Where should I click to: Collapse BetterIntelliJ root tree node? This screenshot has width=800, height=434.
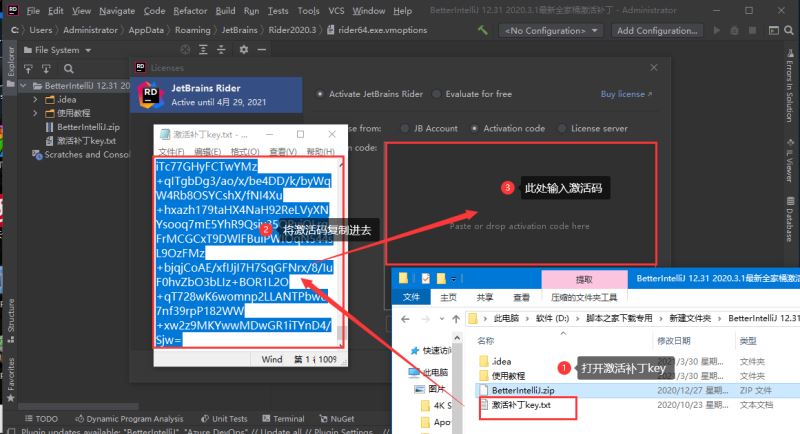tap(23, 85)
